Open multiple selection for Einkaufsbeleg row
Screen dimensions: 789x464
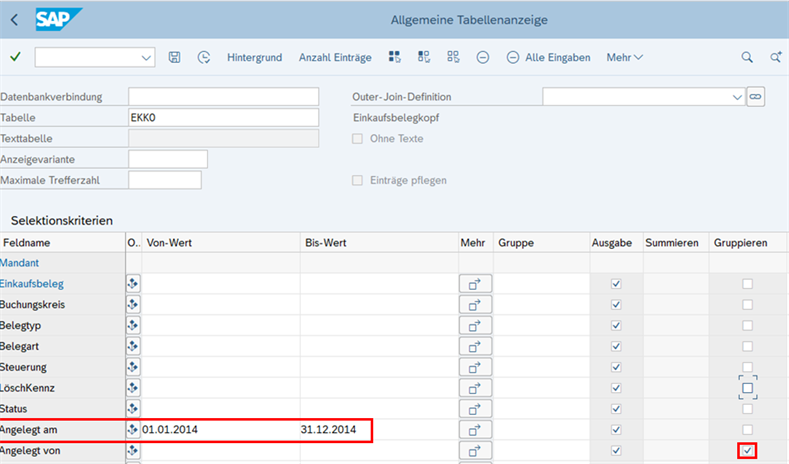475,284
